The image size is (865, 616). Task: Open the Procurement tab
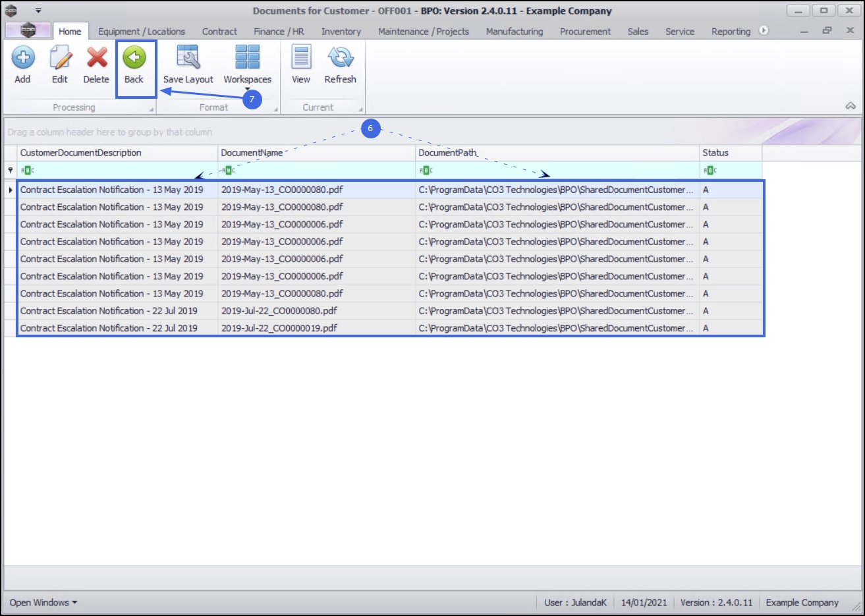585,31
